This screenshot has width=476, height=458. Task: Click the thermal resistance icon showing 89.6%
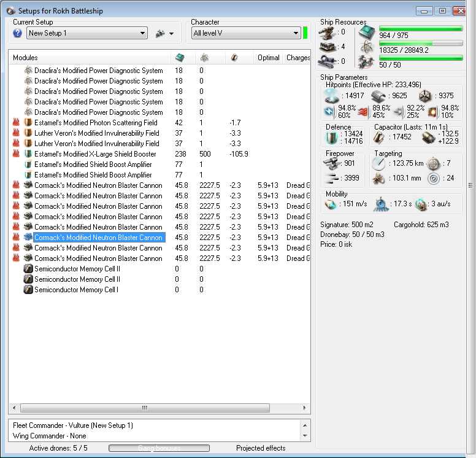coord(364,112)
